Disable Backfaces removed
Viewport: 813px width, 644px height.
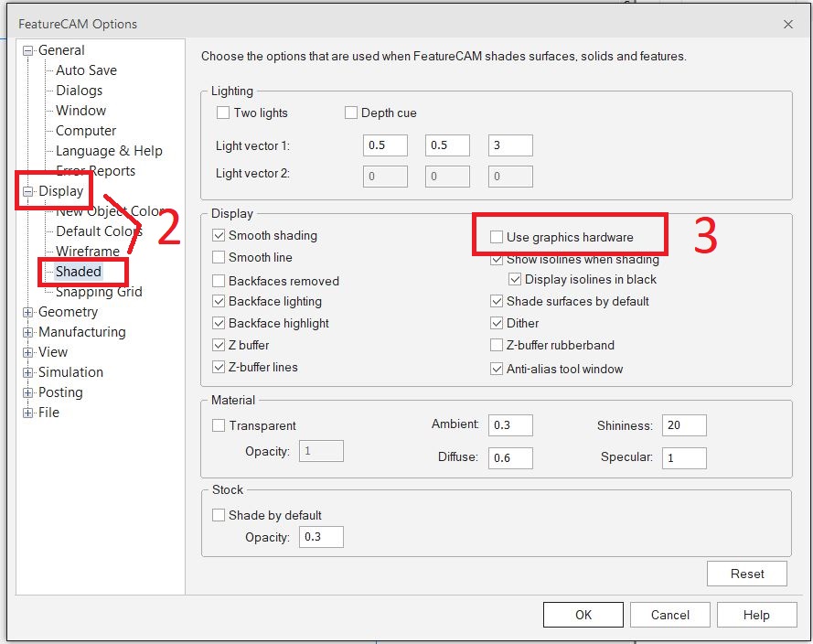[219, 280]
